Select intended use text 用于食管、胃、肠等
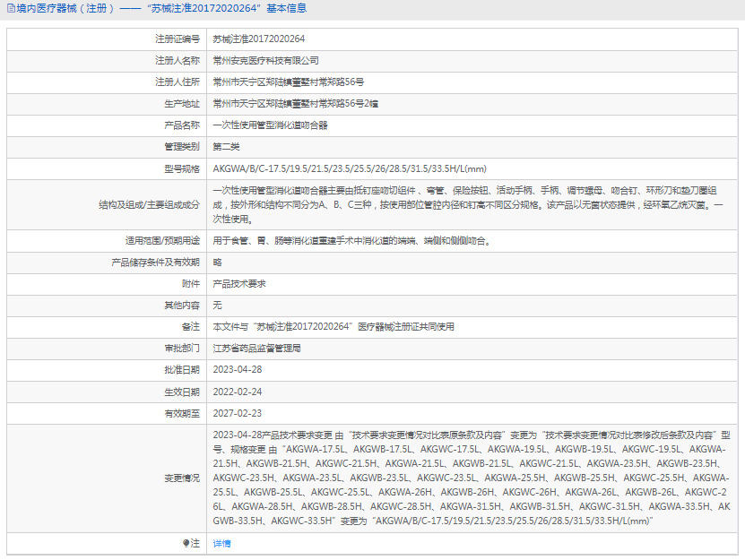Screen dimensions: 745x560 (351, 241)
